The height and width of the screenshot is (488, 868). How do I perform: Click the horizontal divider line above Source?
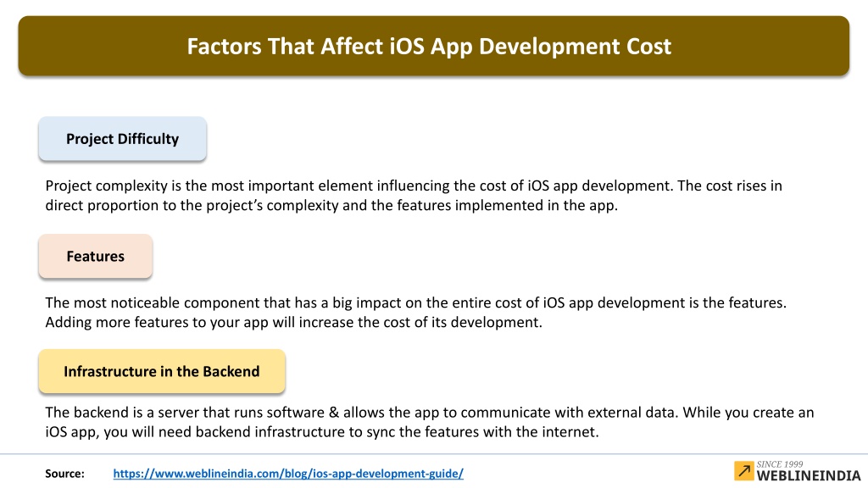click(434, 454)
